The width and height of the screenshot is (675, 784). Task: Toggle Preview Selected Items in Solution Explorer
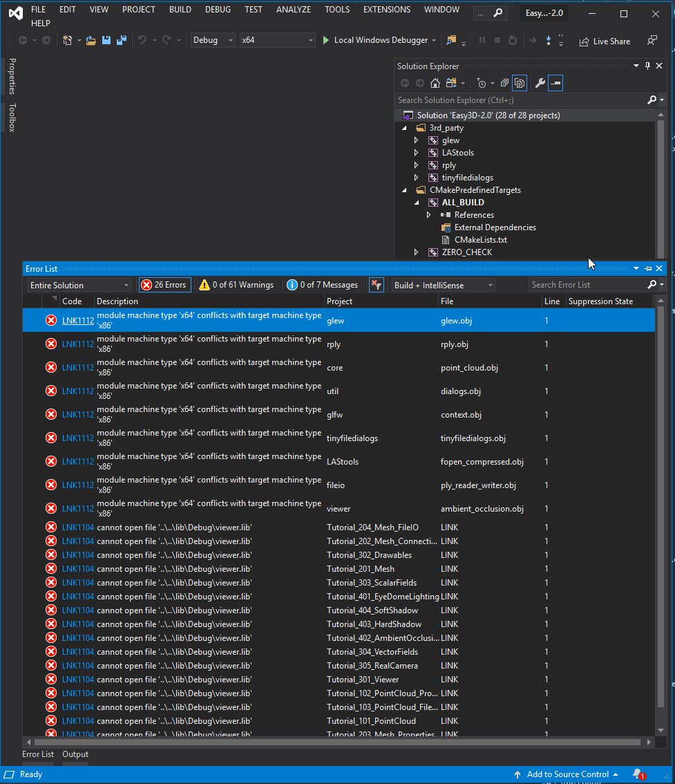coord(555,83)
